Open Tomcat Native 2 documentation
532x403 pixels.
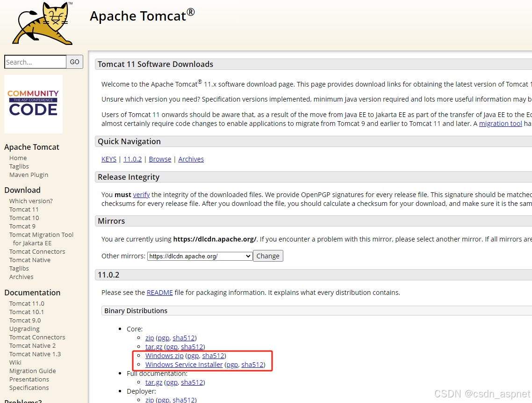pyautogui.click(x=32, y=346)
